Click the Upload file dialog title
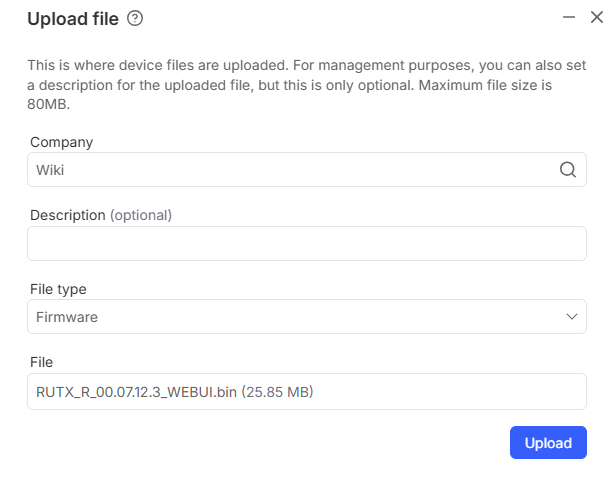615x482 pixels. [x=72, y=18]
